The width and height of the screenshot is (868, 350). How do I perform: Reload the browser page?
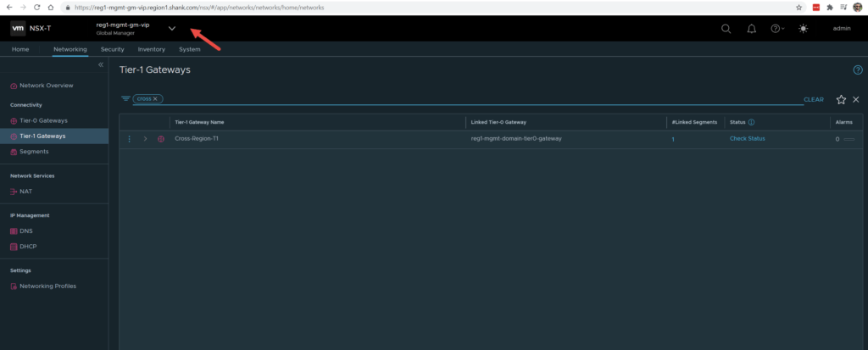(37, 8)
